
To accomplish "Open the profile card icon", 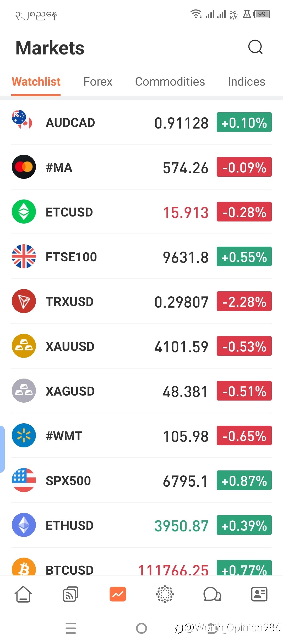I will click(259, 594).
